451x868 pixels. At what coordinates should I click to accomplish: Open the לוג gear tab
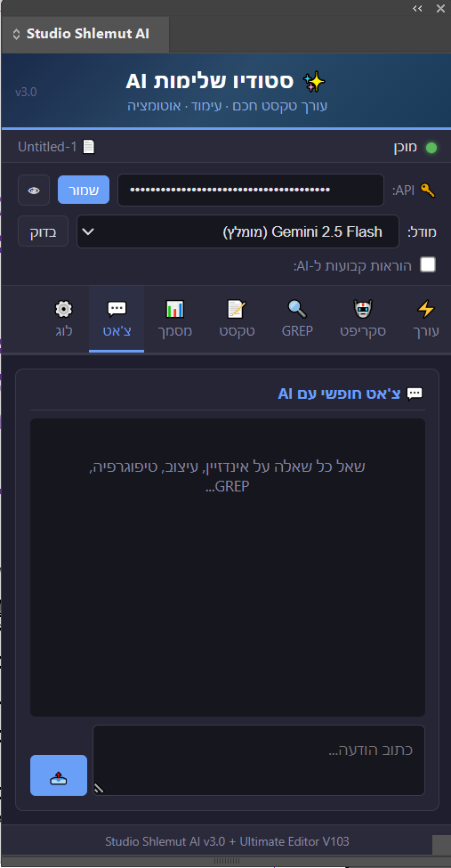pyautogui.click(x=64, y=319)
